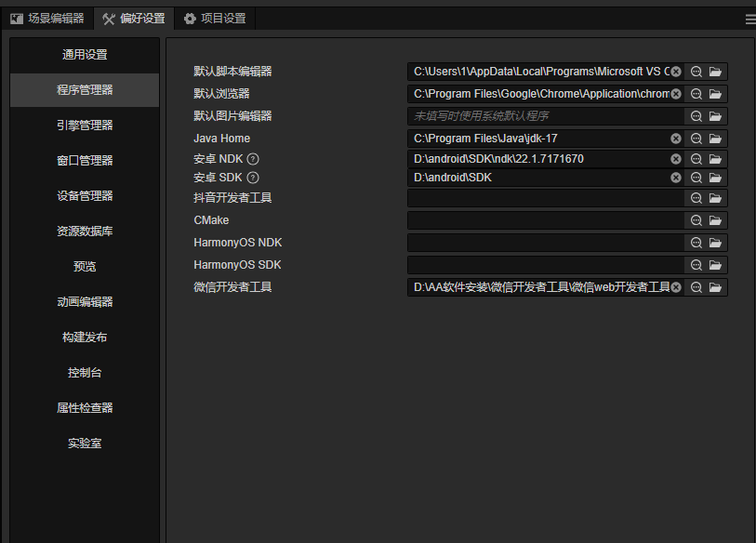
Task: Focus the empty HarmonyOS NDK field
Action: tap(546, 243)
